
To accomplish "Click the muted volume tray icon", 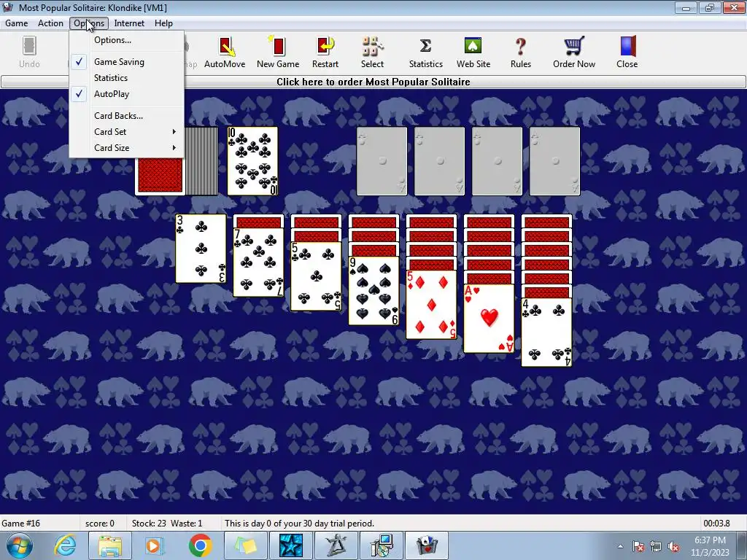I will pyautogui.click(x=673, y=547).
